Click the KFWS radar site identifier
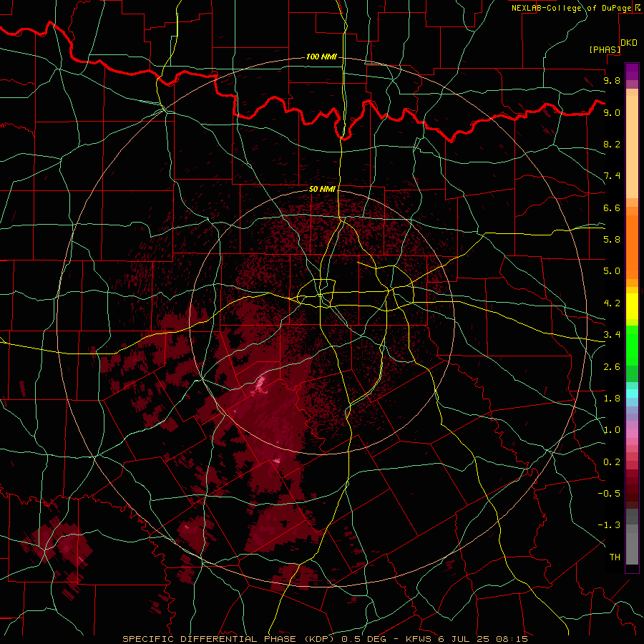The width and height of the screenshot is (644, 644). click(419, 639)
